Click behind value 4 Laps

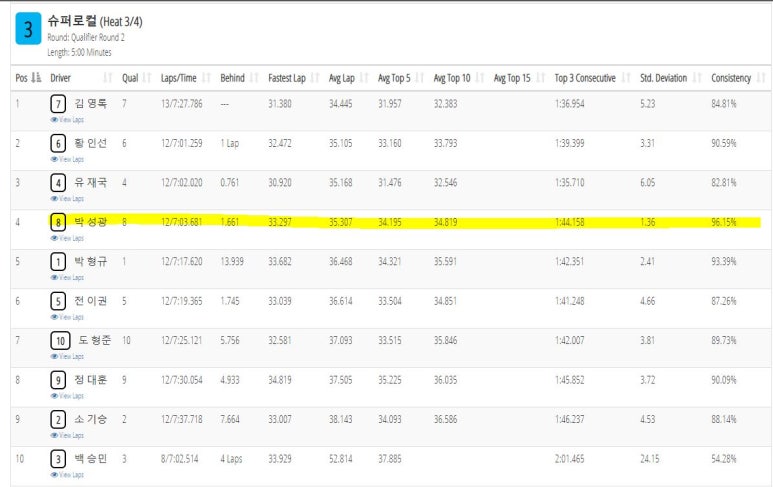coord(231,459)
